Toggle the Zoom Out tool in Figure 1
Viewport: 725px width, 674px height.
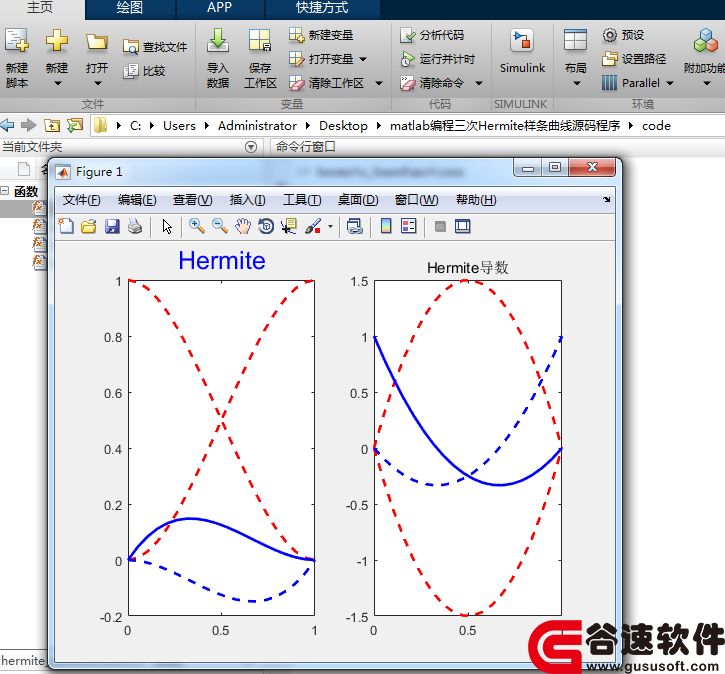(x=220, y=227)
